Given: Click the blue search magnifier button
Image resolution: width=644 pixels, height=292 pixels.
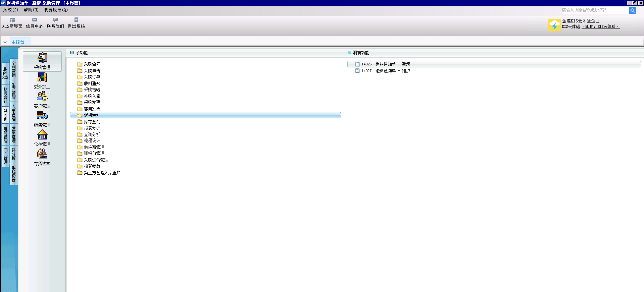Looking at the screenshot, I should [x=633, y=10].
